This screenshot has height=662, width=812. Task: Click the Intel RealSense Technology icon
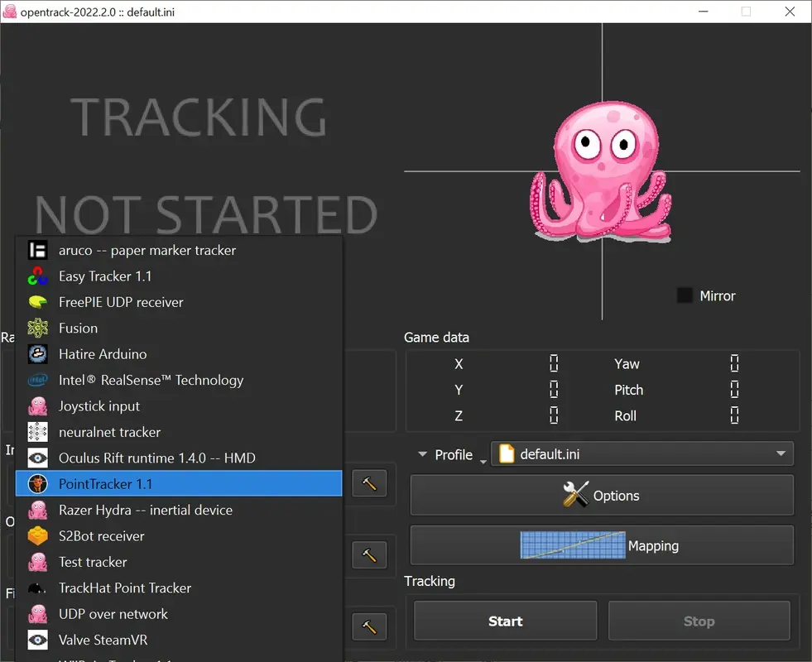pos(36,380)
